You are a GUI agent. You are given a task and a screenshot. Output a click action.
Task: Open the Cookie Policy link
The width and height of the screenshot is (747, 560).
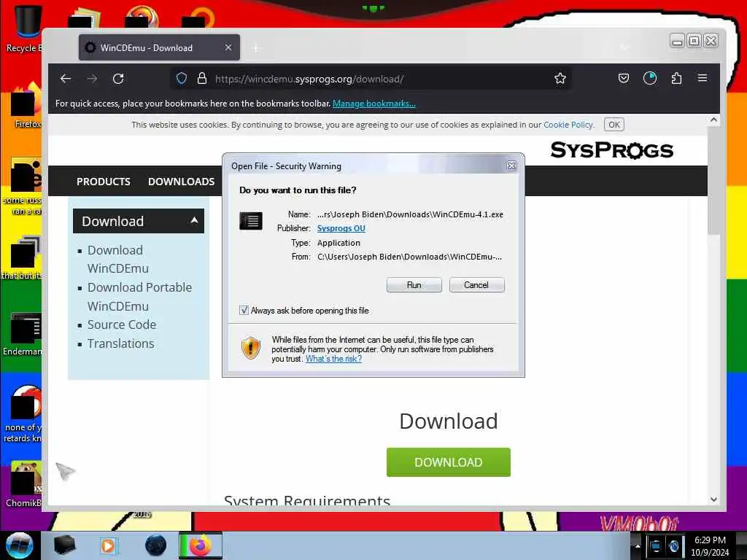point(568,125)
